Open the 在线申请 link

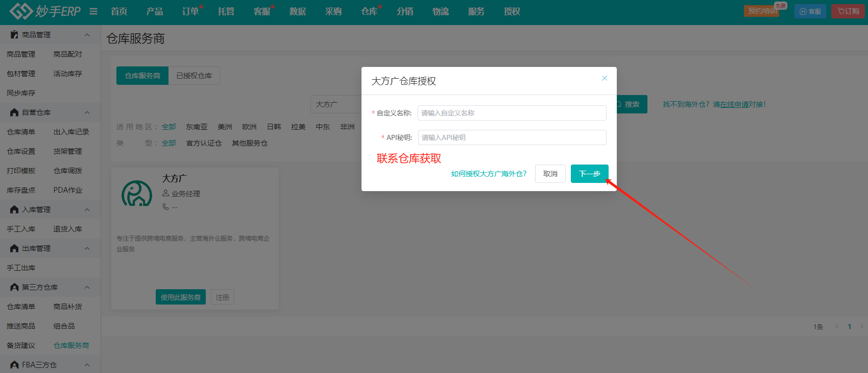pos(734,104)
